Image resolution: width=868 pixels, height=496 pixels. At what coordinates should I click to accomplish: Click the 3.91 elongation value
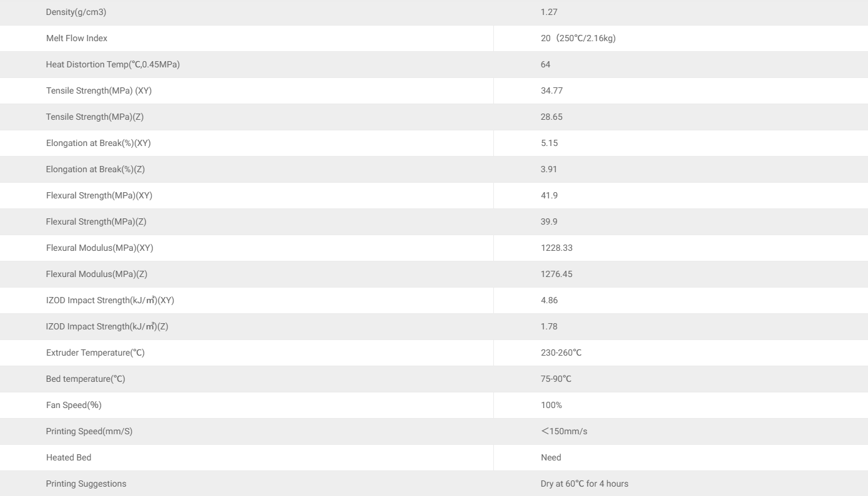tap(549, 170)
